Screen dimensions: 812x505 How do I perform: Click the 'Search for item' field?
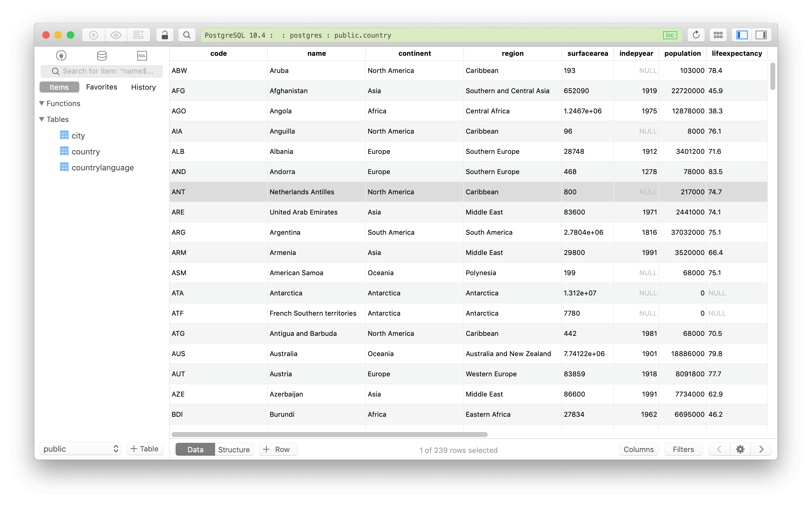point(102,71)
